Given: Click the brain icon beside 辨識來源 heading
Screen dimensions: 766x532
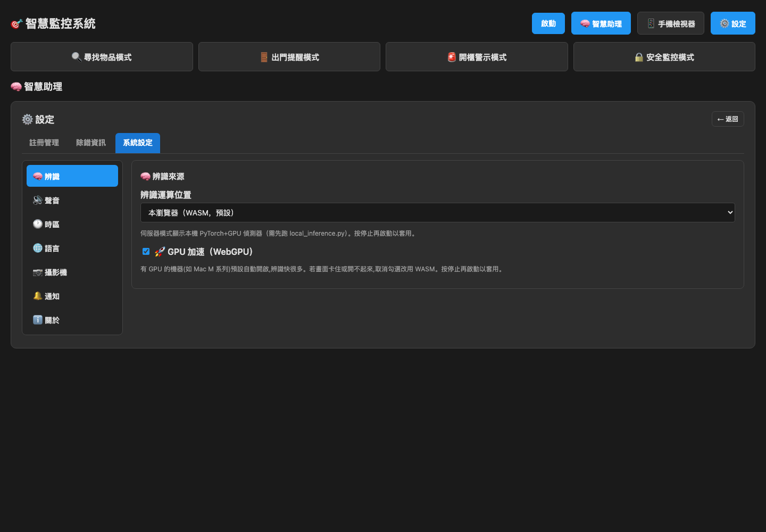Looking at the screenshot, I should pyautogui.click(x=145, y=176).
